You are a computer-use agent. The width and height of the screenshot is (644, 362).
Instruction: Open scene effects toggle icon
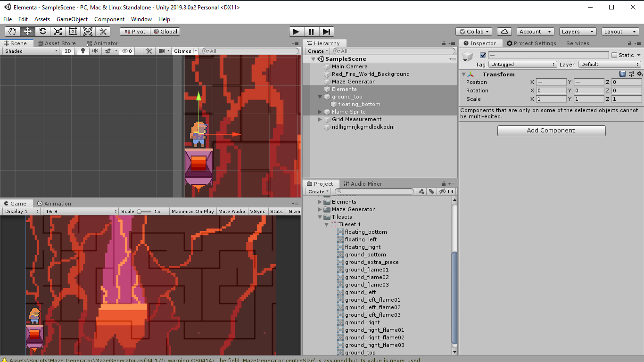pos(109,51)
